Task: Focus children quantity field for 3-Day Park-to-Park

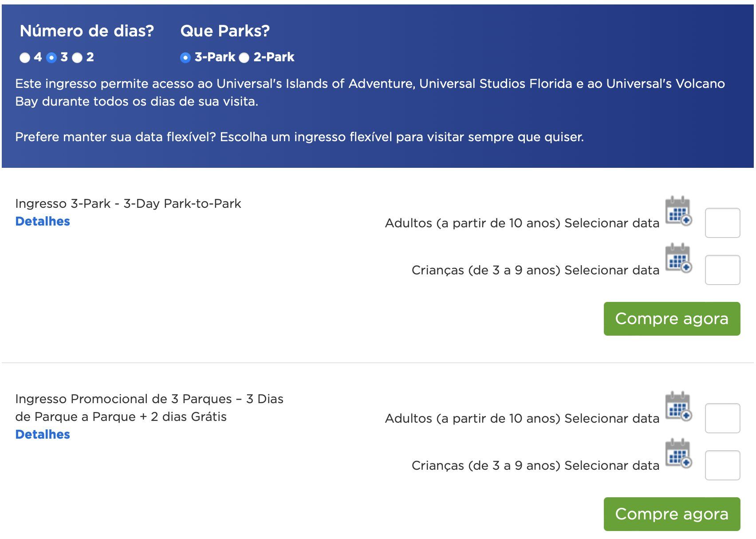Action: (722, 270)
